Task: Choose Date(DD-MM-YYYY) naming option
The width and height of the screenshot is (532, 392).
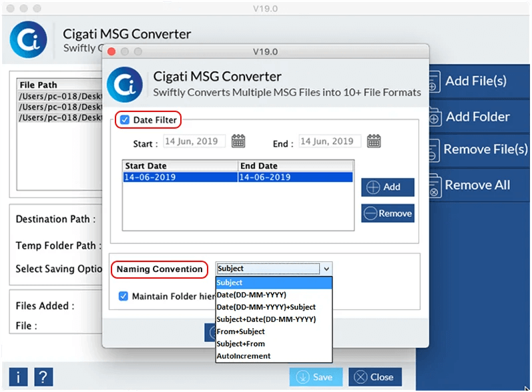Action: tap(274, 295)
